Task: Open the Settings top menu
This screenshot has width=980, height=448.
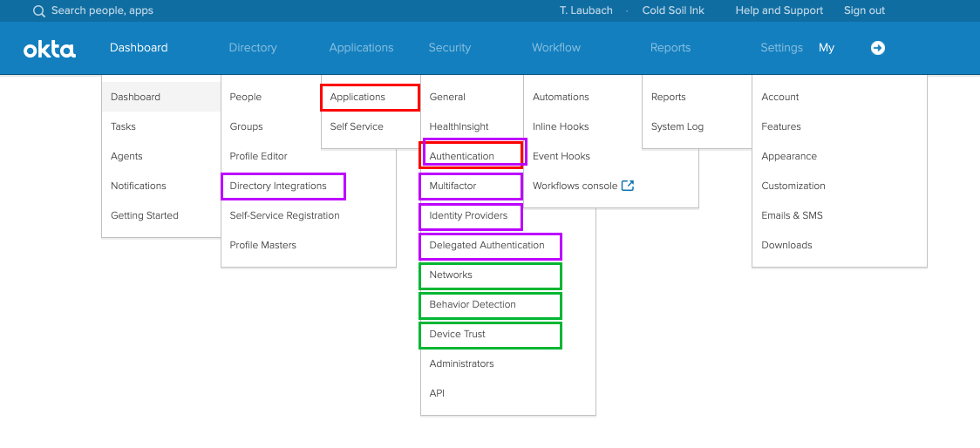Action: pyautogui.click(x=781, y=48)
